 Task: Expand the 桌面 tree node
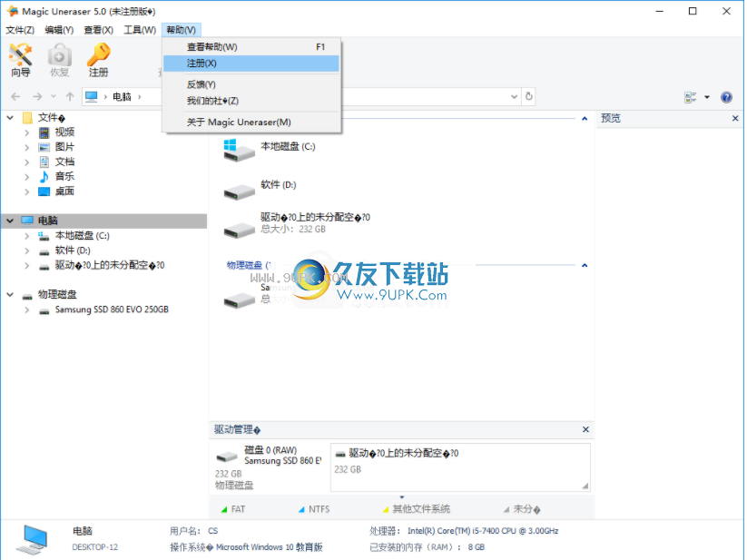pyautogui.click(x=27, y=192)
